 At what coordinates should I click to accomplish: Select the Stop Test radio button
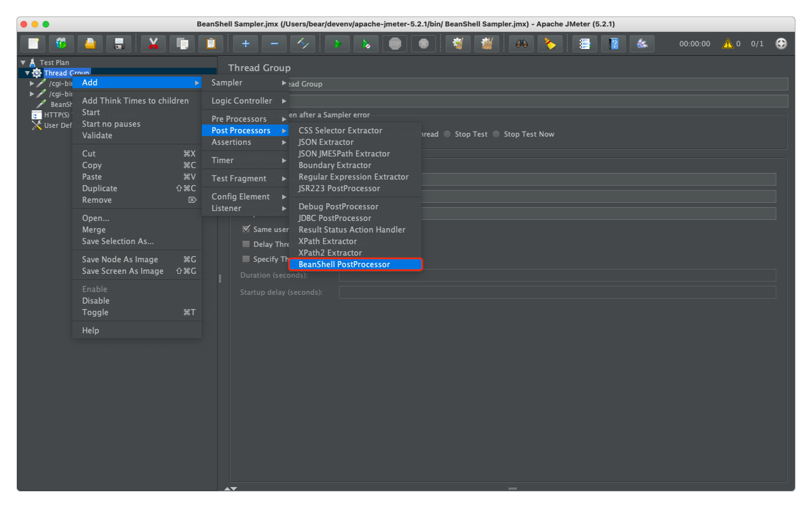click(x=447, y=134)
